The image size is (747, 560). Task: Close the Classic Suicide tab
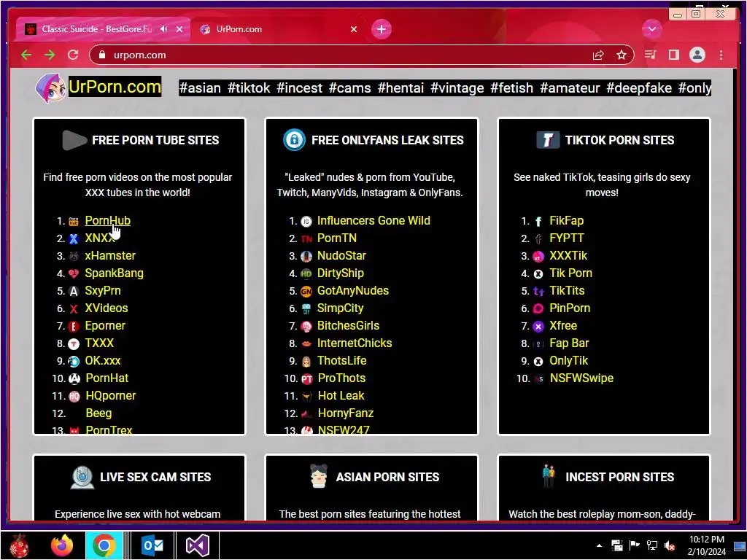coord(179,29)
